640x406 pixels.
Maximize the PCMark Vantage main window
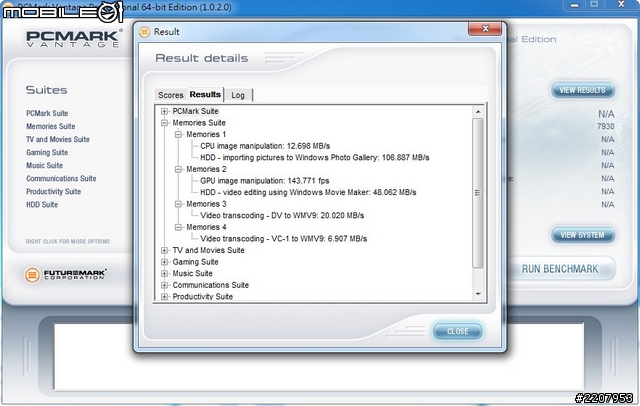tap(594, 4)
